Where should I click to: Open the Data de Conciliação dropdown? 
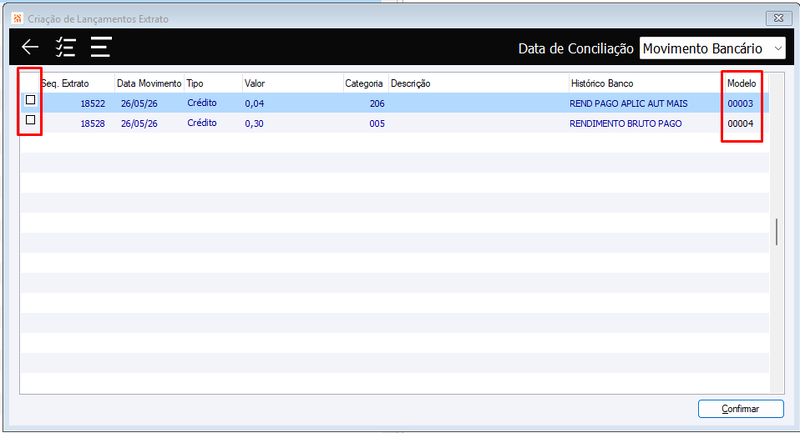pos(712,48)
